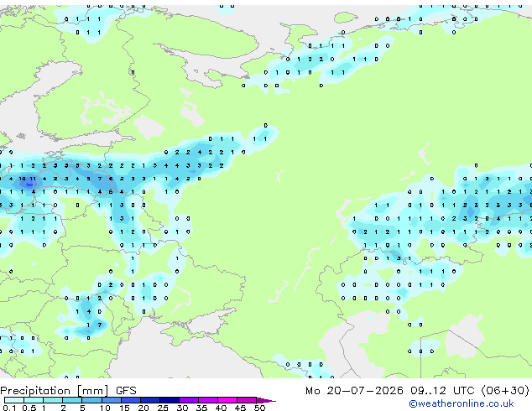Image resolution: width=532 pixels, height=411 pixels.
Task: Click the above-50 arrow tip of the legend
Action: tap(266, 400)
